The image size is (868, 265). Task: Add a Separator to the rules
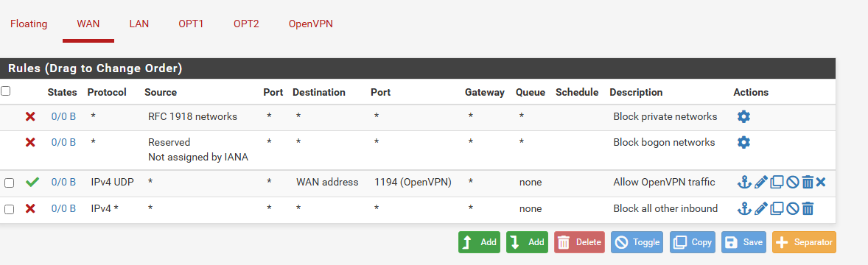[804, 242]
